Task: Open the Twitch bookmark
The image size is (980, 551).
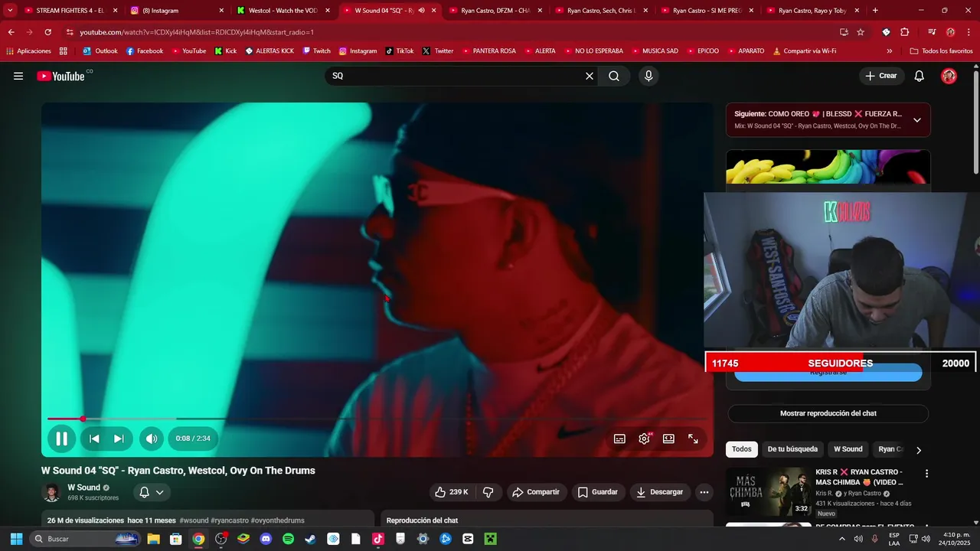Action: coord(317,51)
